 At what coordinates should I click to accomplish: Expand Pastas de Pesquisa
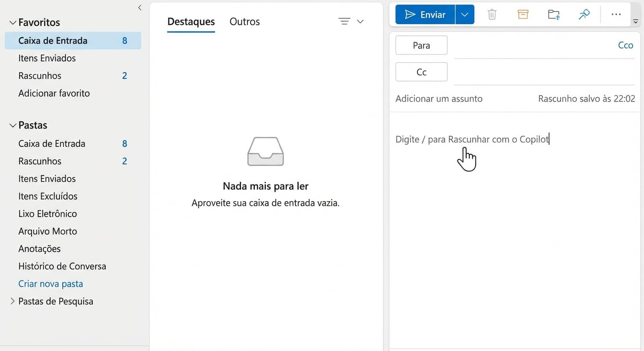click(13, 301)
